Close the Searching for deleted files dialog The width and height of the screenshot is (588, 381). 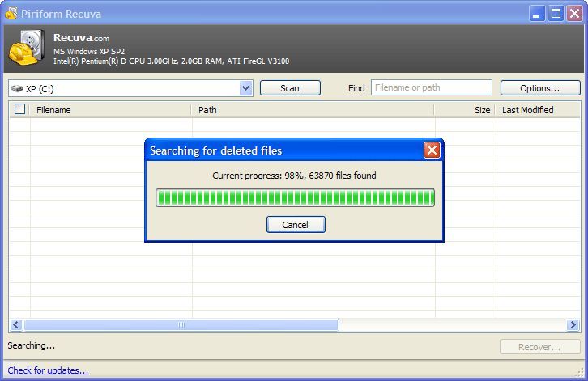(x=432, y=150)
